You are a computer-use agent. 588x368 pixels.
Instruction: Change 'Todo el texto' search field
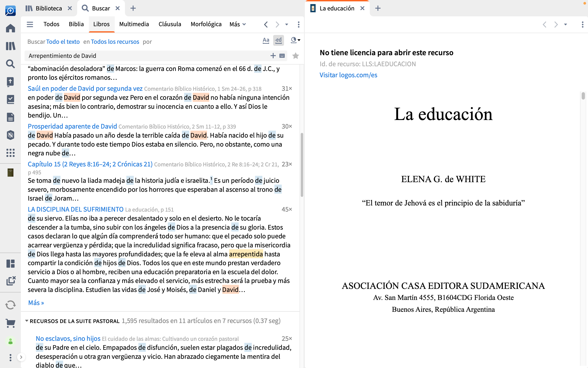pyautogui.click(x=63, y=42)
